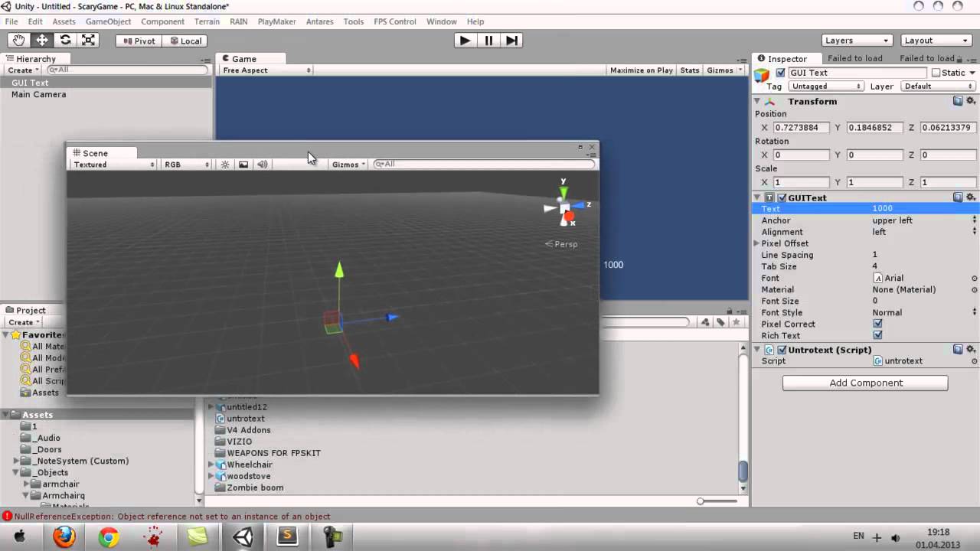Open the PlayMaker menu

[276, 21]
